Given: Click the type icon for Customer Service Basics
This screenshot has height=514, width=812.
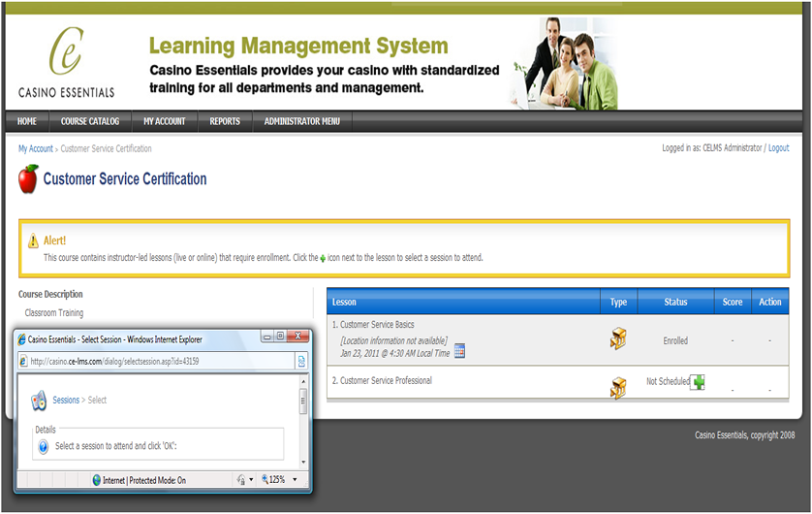Looking at the screenshot, I should click(618, 338).
